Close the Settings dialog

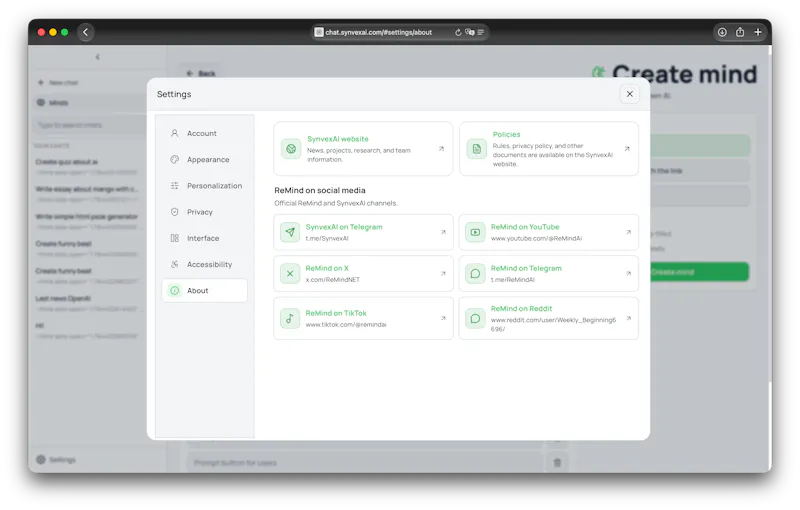pyautogui.click(x=630, y=94)
